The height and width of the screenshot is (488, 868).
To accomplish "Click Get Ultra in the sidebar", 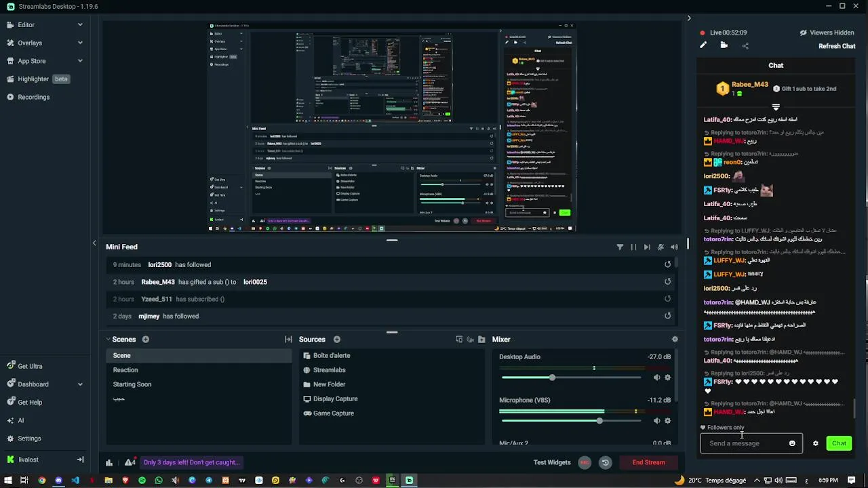I will click(x=30, y=366).
